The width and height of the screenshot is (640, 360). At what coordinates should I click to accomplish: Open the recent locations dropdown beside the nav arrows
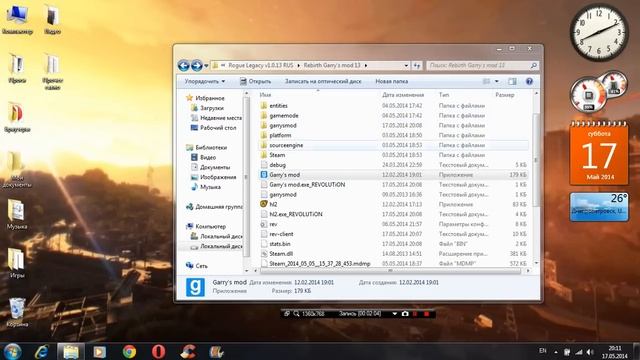(206, 66)
